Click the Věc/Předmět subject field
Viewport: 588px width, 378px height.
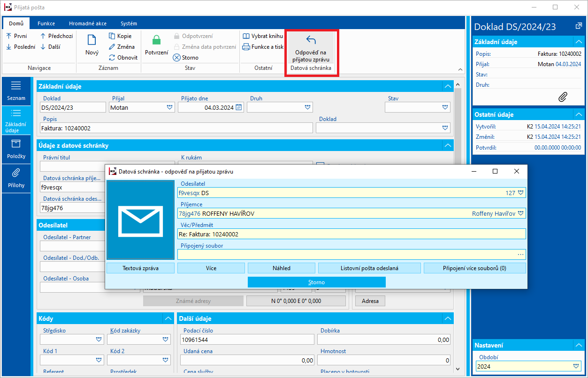pos(351,234)
